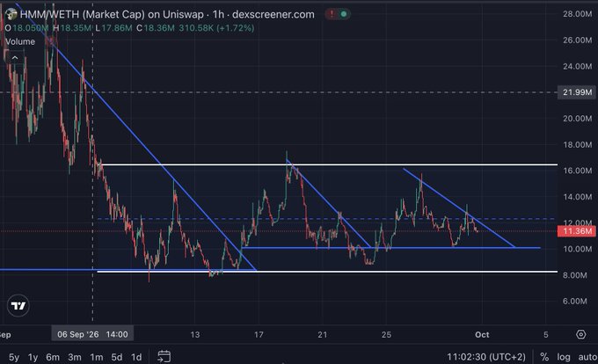The image size is (598, 364).
Task: Click the red 11.36M current price label
Action: point(577,231)
